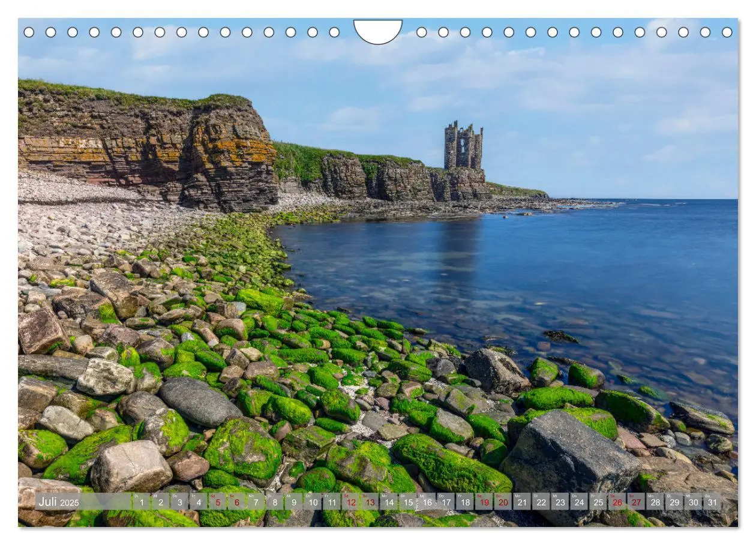The height and width of the screenshot is (545, 756).
Task: Click the first spiral binding hole
Action: point(29,32)
